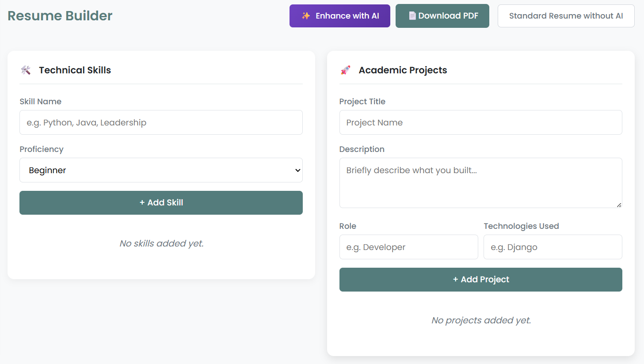The image size is (644, 364).
Task: Click the Academic Projects section heading
Action: click(x=403, y=70)
